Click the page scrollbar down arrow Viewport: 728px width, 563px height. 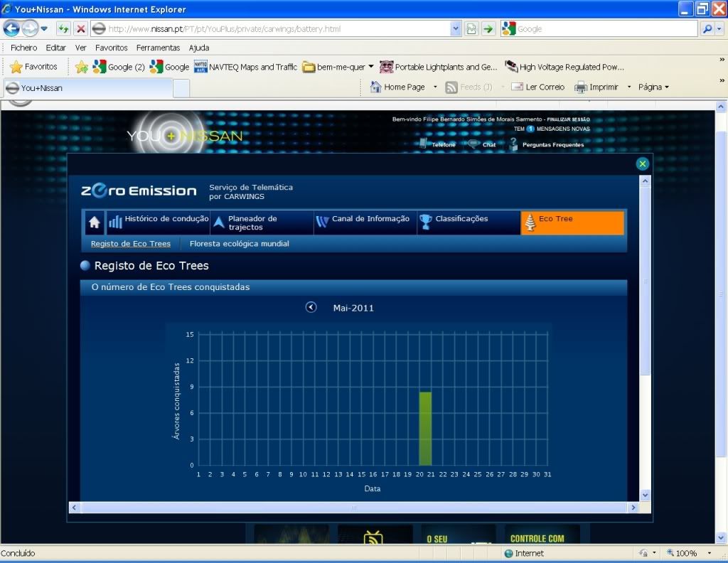tap(721, 538)
